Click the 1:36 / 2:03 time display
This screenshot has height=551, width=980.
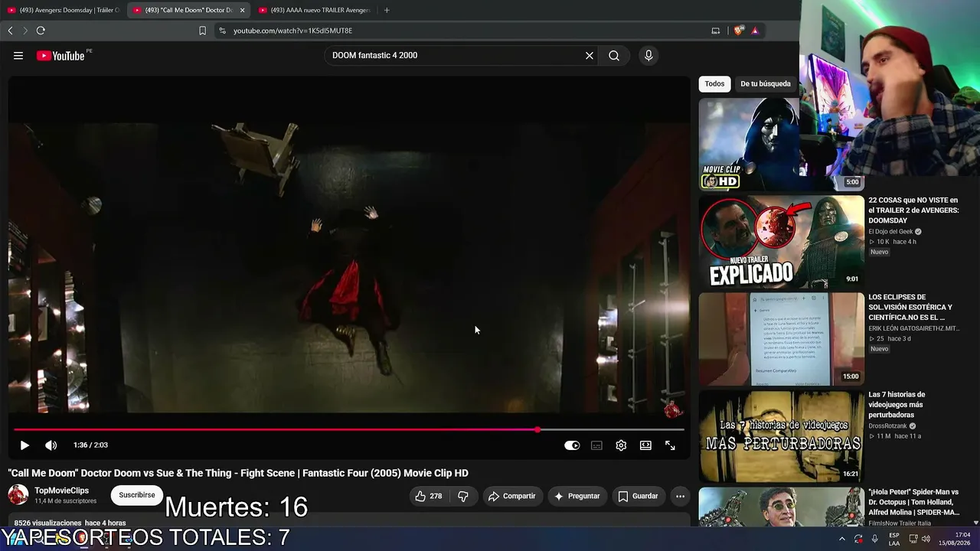[90, 445]
